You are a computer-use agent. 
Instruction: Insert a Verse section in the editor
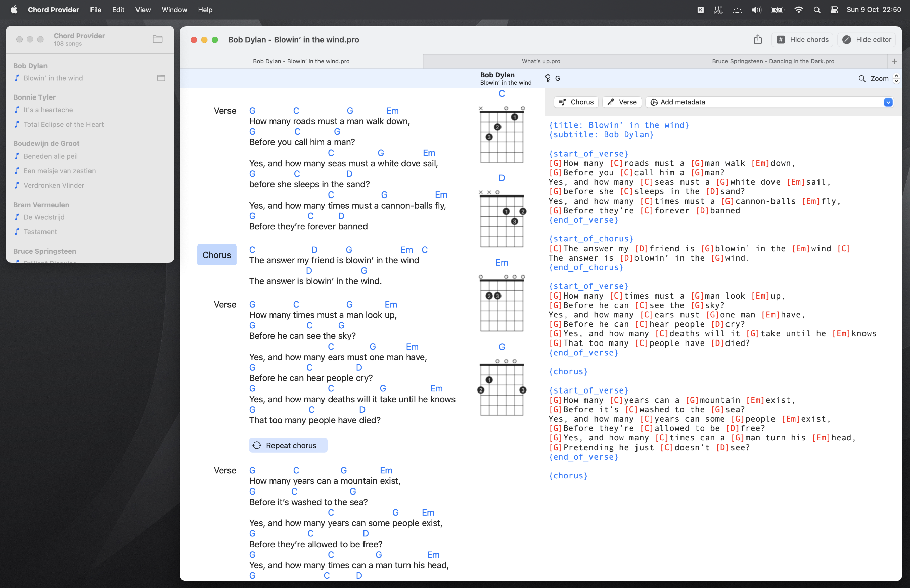click(622, 102)
